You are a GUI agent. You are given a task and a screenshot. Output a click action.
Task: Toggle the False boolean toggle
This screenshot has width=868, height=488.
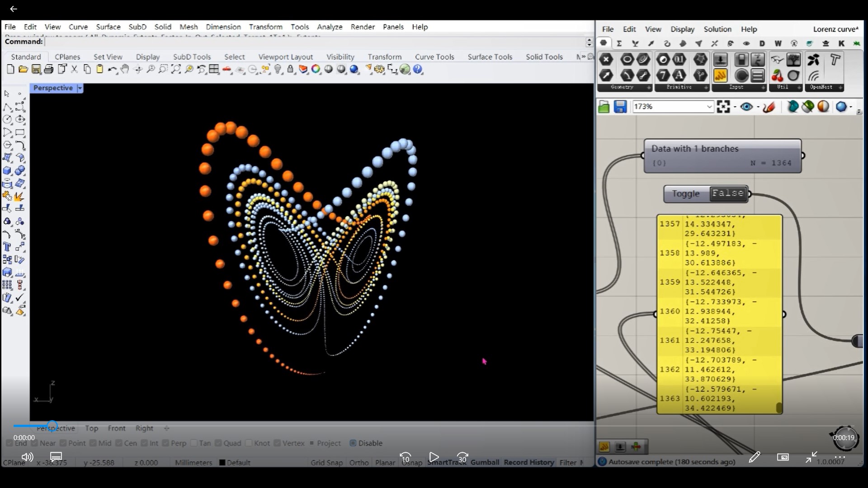[x=727, y=193]
